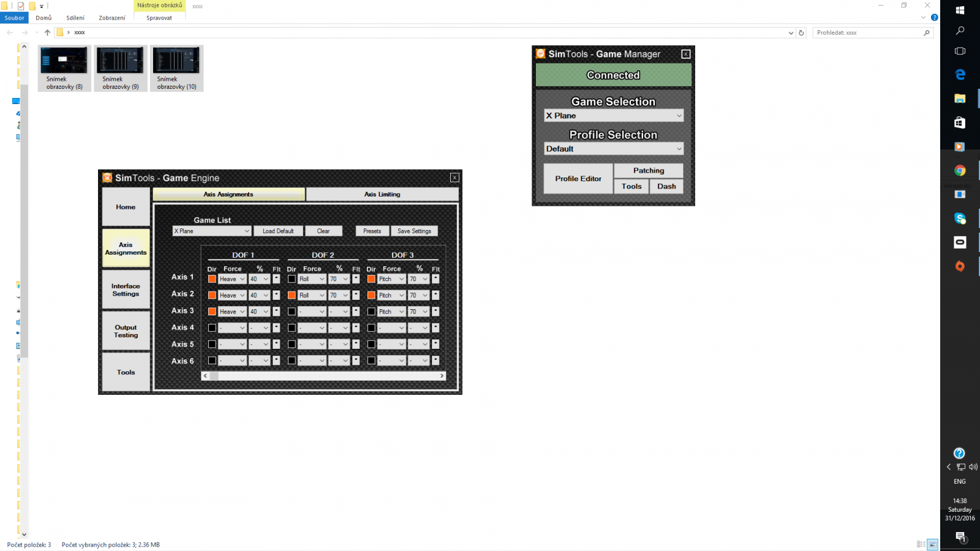The height and width of the screenshot is (551, 980).
Task: Click the Presets button
Action: pos(372,231)
